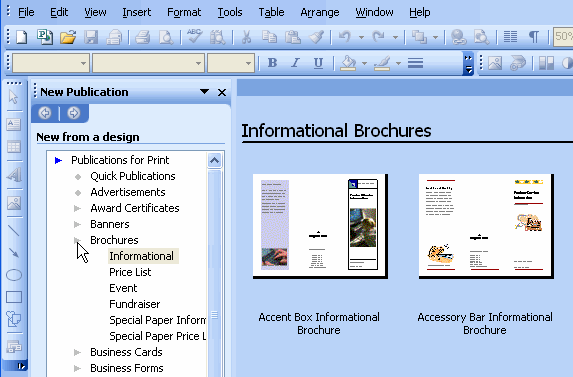Open Print Preview
Viewport: 573px width, 377px height.
(166, 37)
